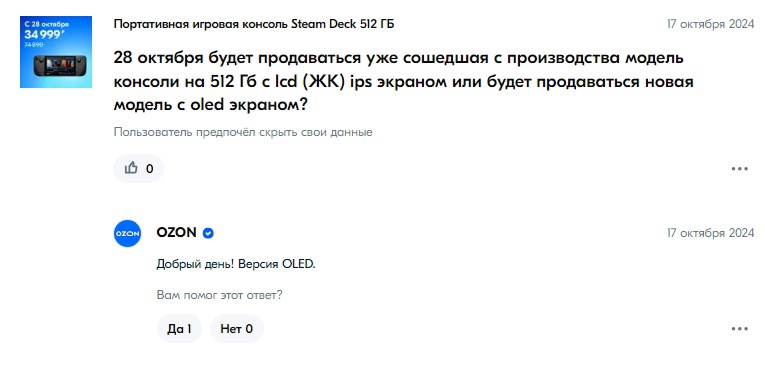
Task: Click the answer text "Добрый день! Версия OLED."
Action: pos(236,264)
